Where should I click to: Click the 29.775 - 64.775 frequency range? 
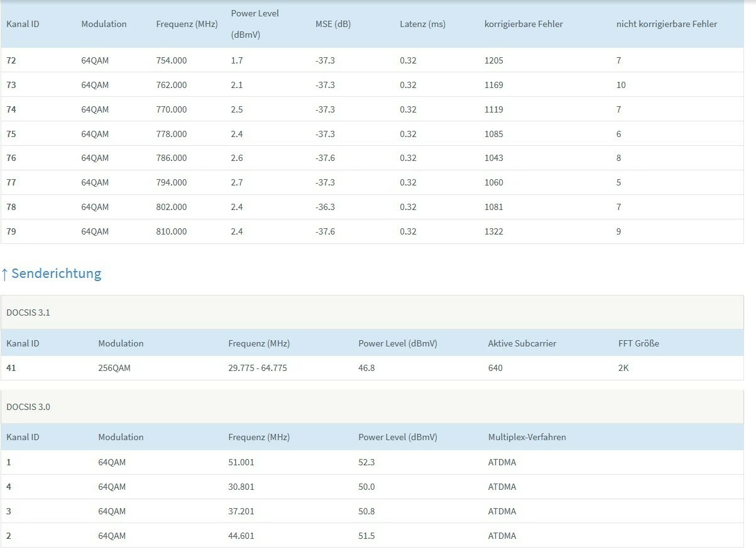[x=258, y=368]
